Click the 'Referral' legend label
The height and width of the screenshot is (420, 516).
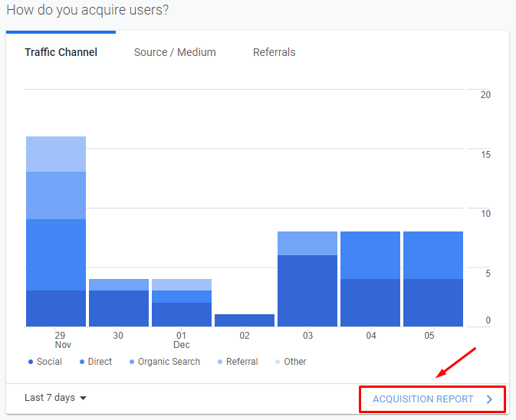tap(242, 362)
